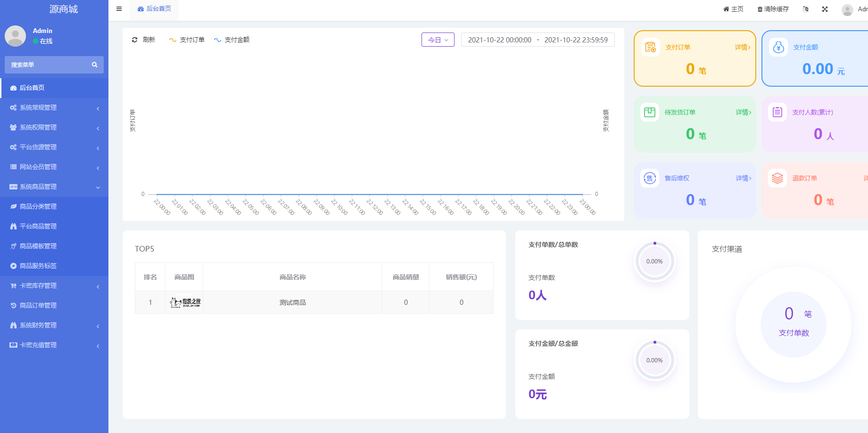Select the 后台首页 tab
The width and height of the screenshot is (868, 433).
point(154,9)
